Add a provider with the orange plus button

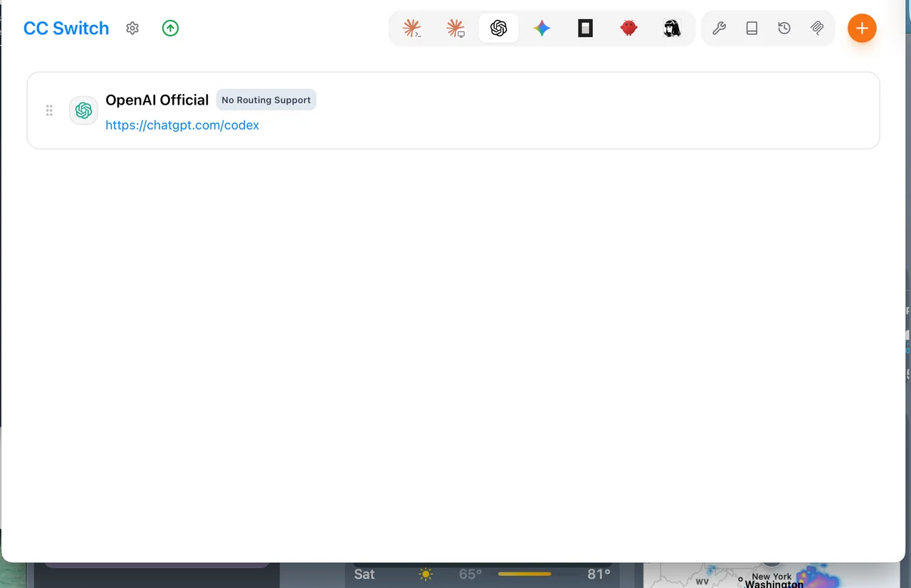click(862, 28)
